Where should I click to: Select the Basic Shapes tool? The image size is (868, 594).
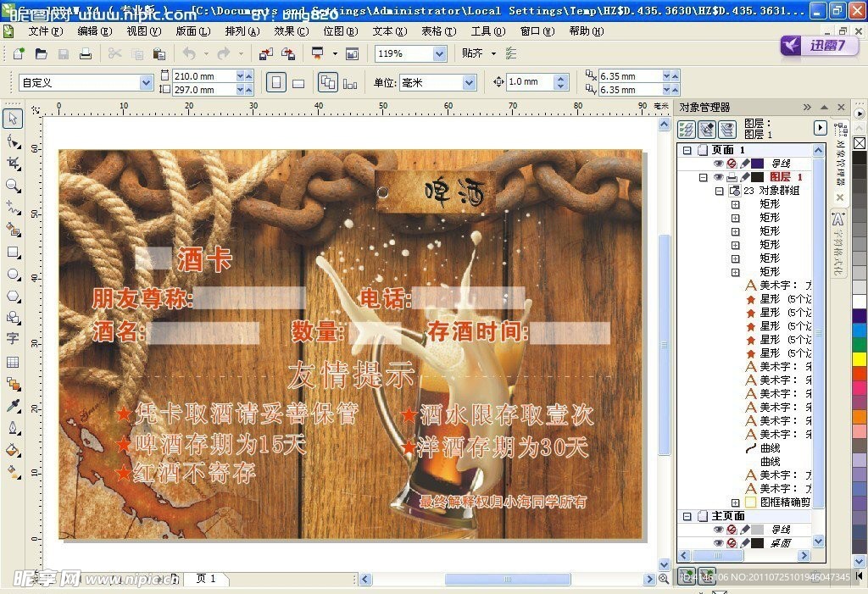pos(13,318)
